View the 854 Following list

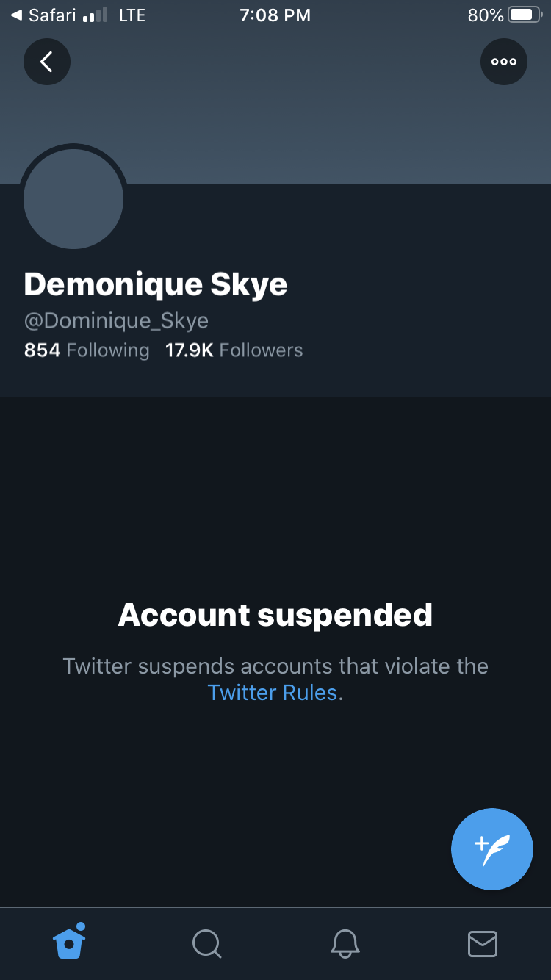point(87,350)
